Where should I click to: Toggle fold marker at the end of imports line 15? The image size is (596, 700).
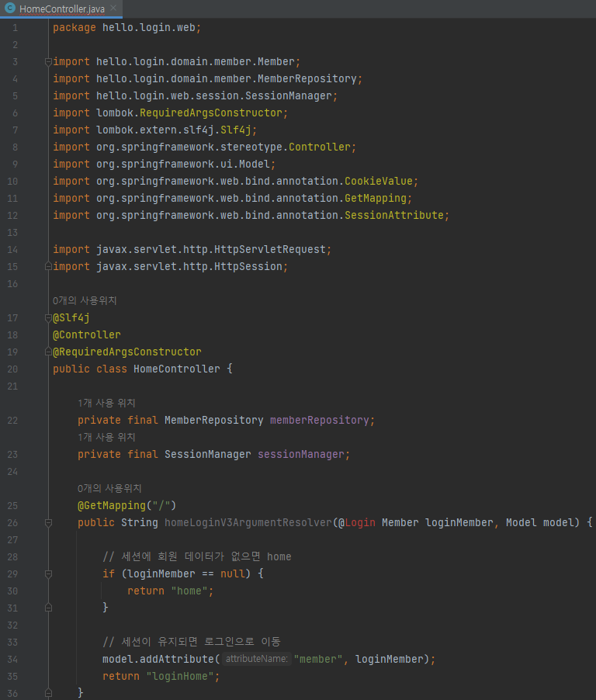coord(48,266)
